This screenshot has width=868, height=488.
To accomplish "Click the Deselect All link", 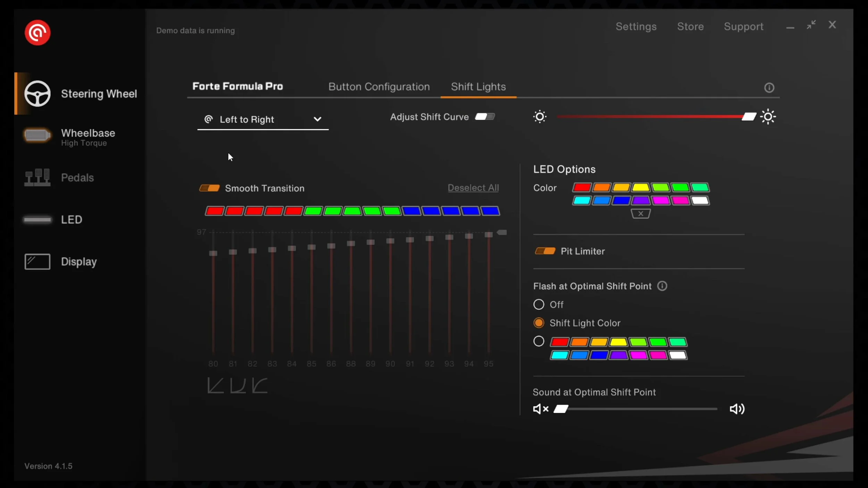I will (x=473, y=188).
